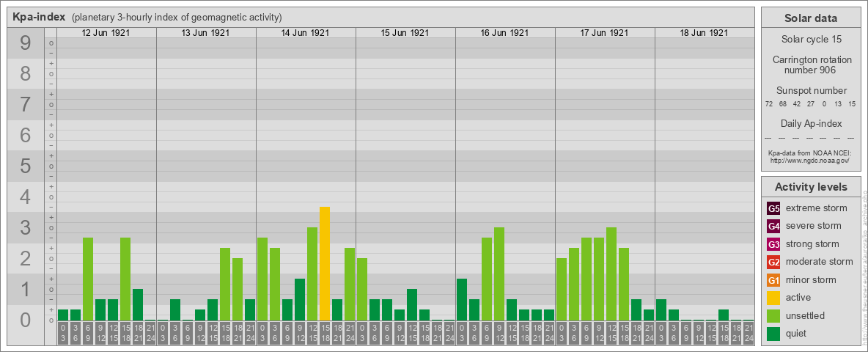Click the Kp scale value 5

26,166
